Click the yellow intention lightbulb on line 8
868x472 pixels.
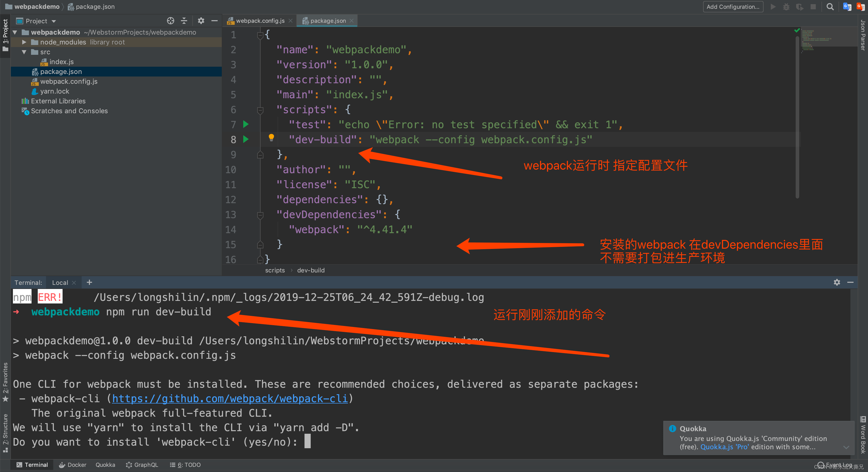point(271,138)
